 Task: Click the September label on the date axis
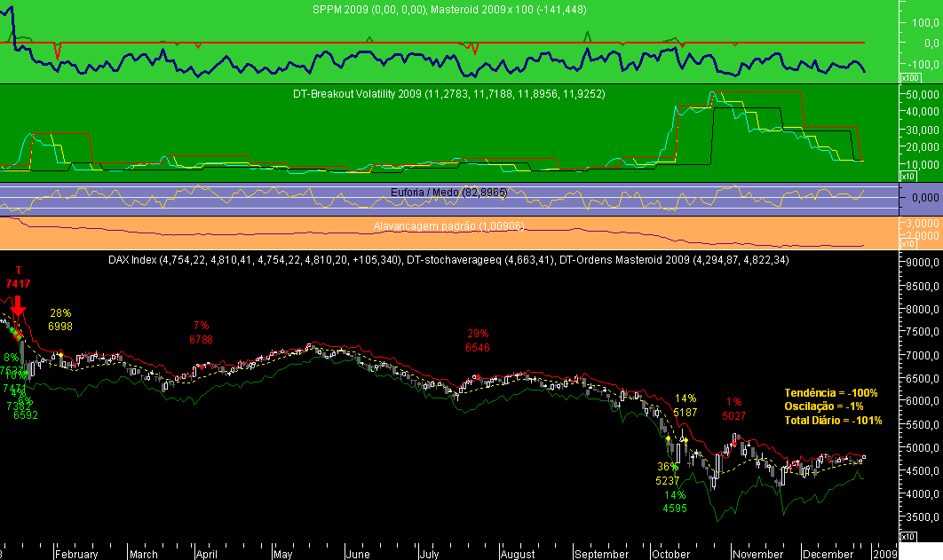601,554
